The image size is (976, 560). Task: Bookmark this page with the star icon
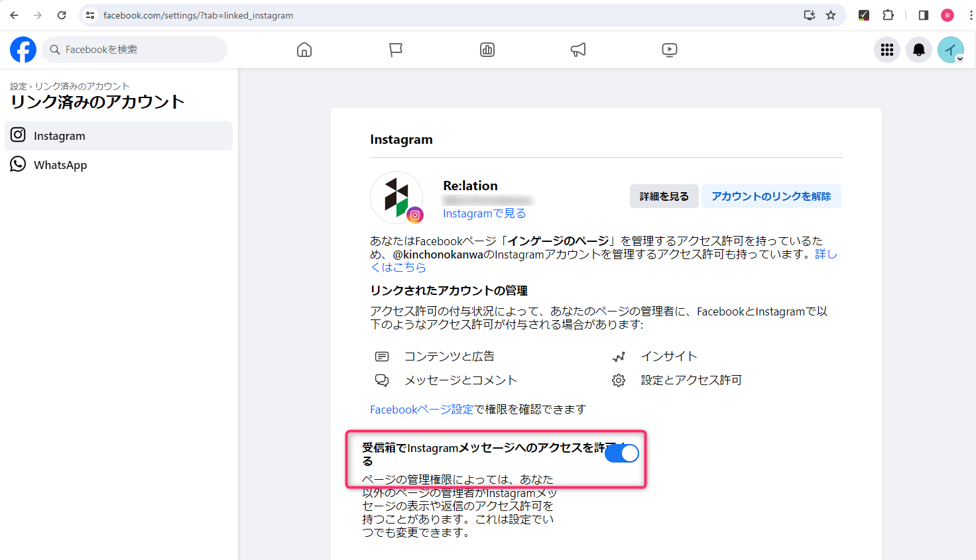pyautogui.click(x=831, y=15)
